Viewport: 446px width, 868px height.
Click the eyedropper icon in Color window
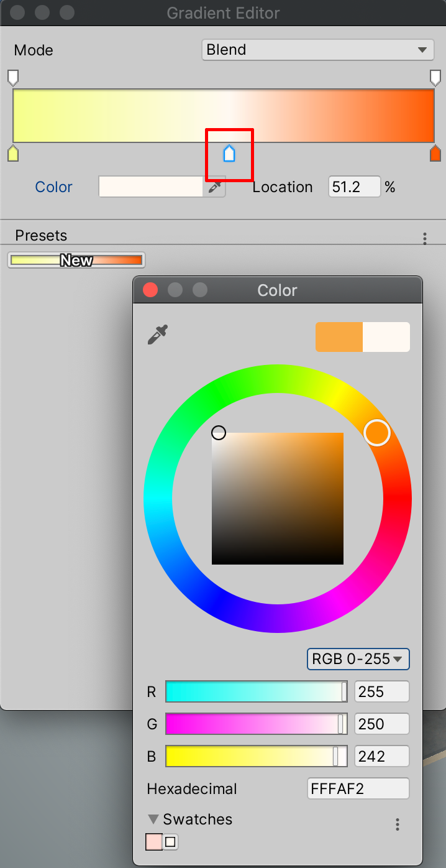pos(158,335)
